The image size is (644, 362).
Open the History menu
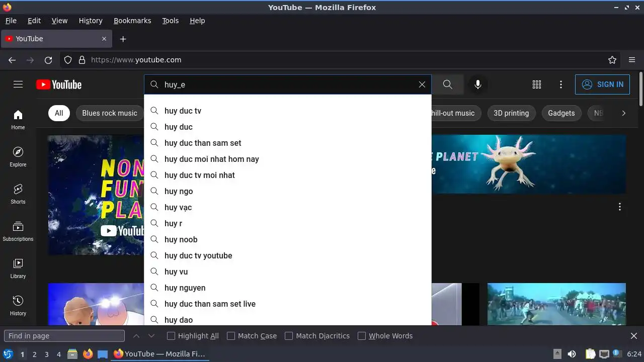91,21
